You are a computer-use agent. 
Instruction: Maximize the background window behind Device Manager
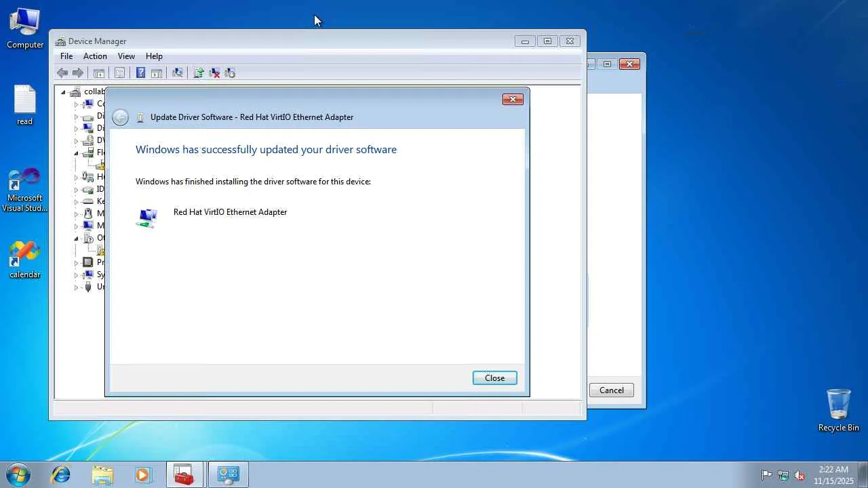click(x=608, y=64)
